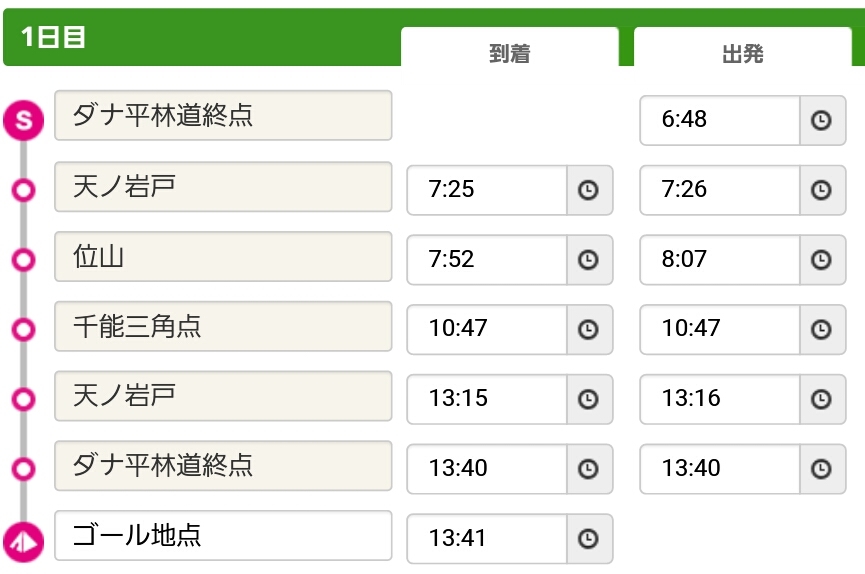
Task: Select the 千能三角点 waypoint circle marker
Action: (24, 329)
